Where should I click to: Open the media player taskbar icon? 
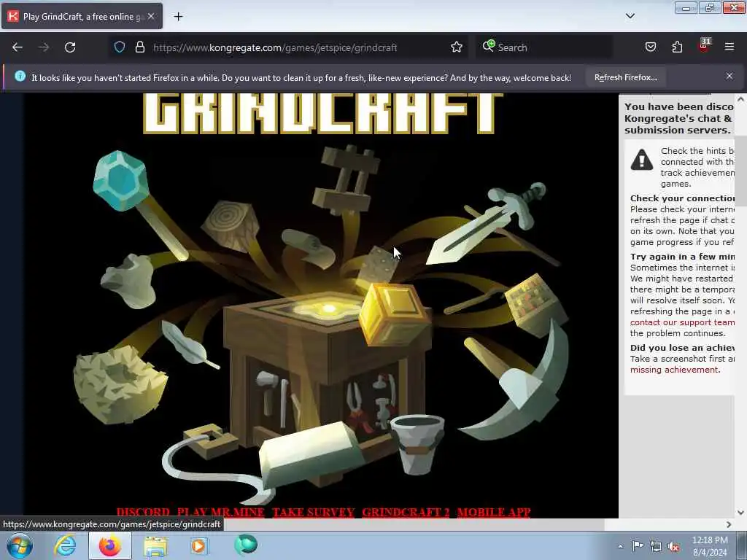tap(199, 545)
